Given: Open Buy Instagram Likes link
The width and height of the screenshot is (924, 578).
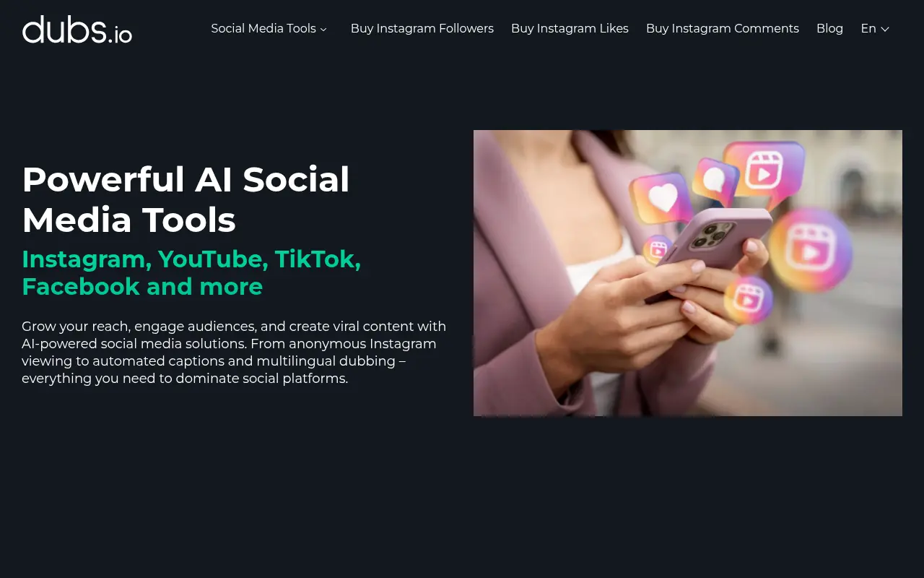Looking at the screenshot, I should point(570,29).
